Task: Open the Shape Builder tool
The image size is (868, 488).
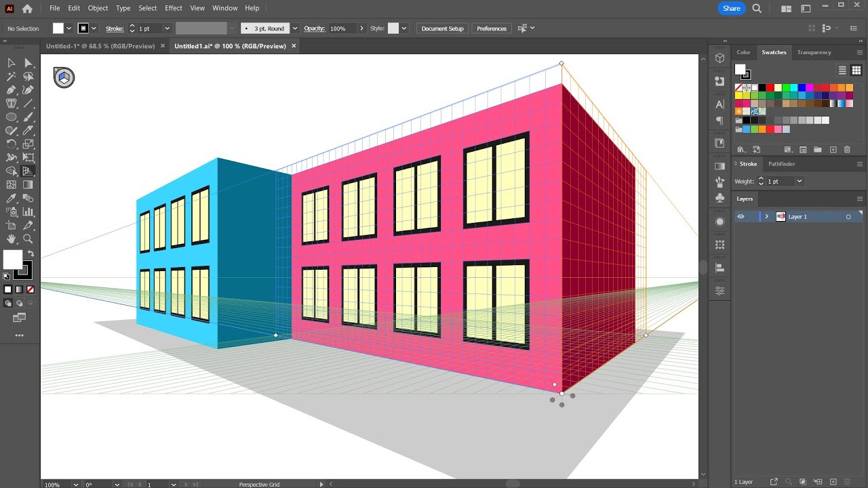Action: click(x=11, y=171)
